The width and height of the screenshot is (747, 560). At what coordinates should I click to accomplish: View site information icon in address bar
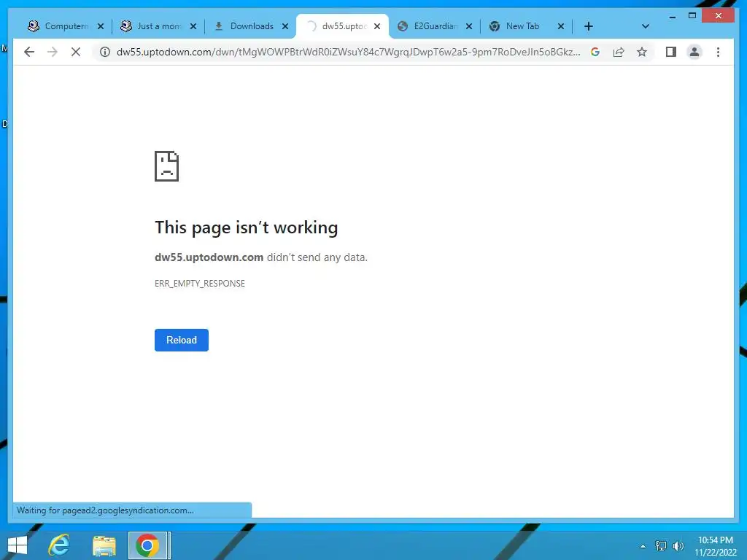(105, 52)
